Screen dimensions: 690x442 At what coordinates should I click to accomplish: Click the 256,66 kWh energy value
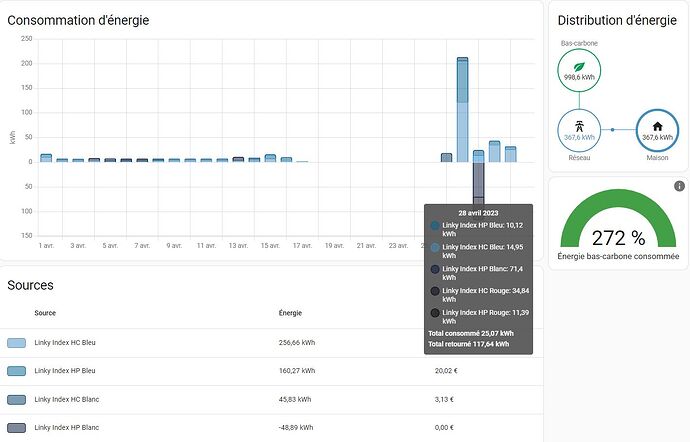tap(297, 343)
